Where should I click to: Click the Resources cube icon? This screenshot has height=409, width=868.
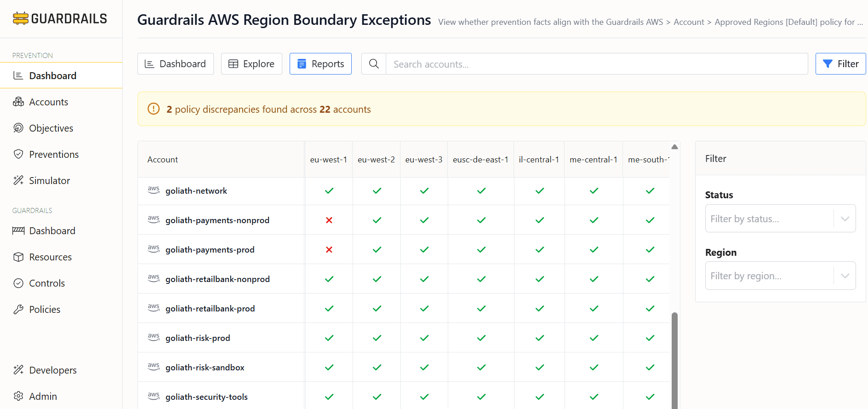(x=18, y=257)
